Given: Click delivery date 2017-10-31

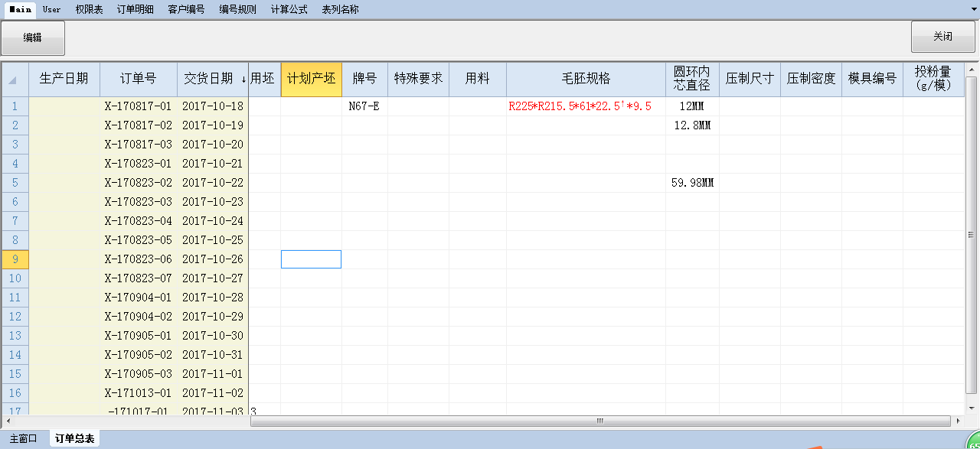Looking at the screenshot, I should 213,355.
